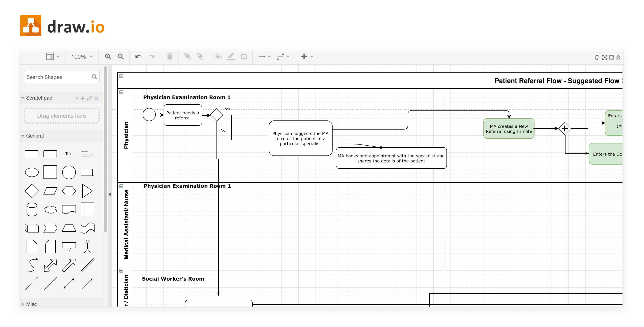This screenshot has height=327, width=644.
Task: Close the Scratchpad with the X button
Action: tap(96, 99)
